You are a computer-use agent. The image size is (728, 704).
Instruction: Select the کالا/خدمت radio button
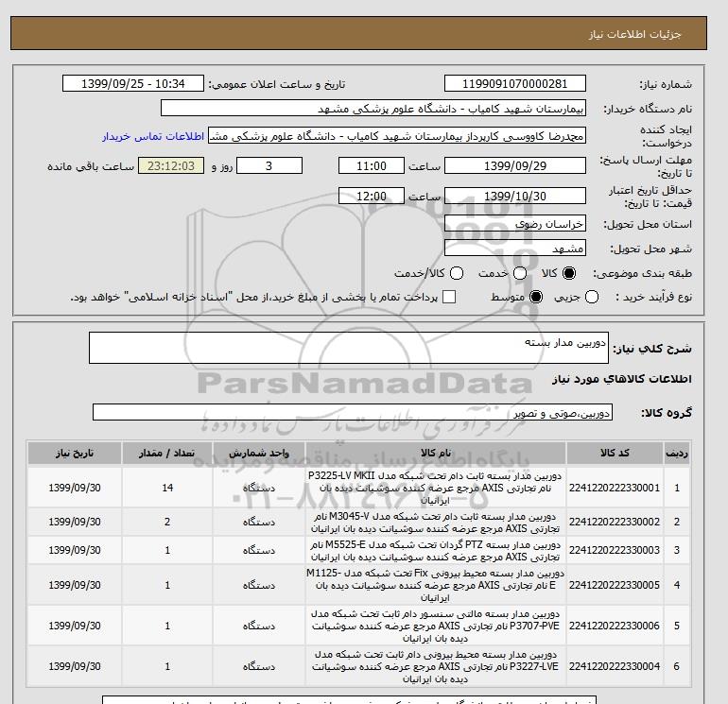click(x=457, y=273)
